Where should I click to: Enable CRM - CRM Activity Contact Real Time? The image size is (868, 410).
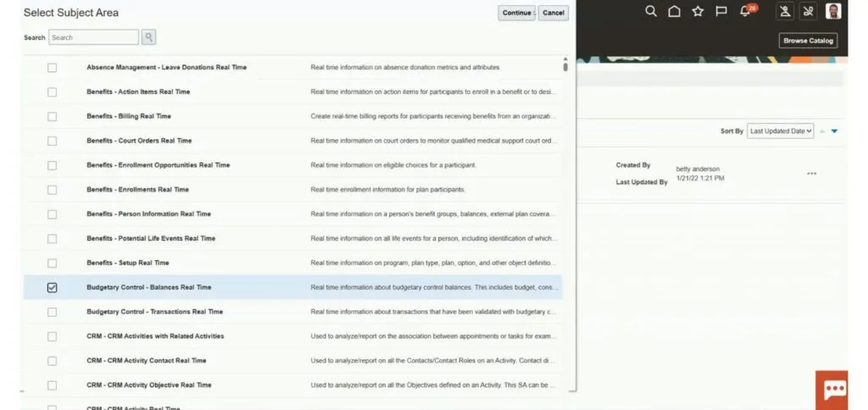[x=53, y=361]
